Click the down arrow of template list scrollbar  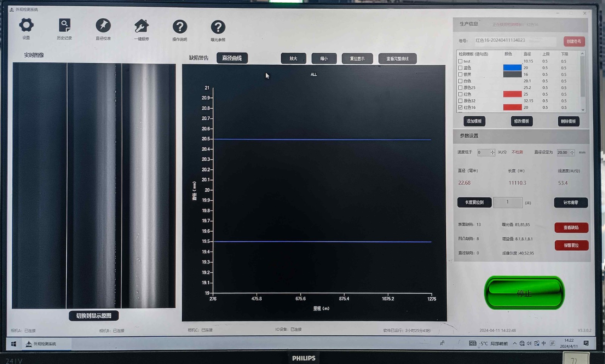point(583,110)
